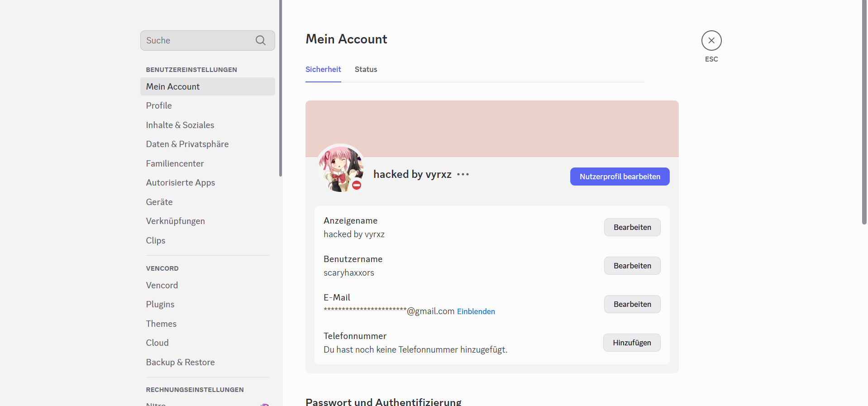Switch to the Status tab
868x406 pixels.
click(x=366, y=69)
